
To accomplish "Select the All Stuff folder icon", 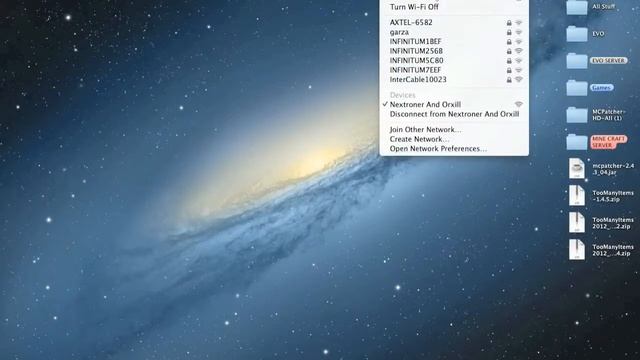I will pos(577,7).
